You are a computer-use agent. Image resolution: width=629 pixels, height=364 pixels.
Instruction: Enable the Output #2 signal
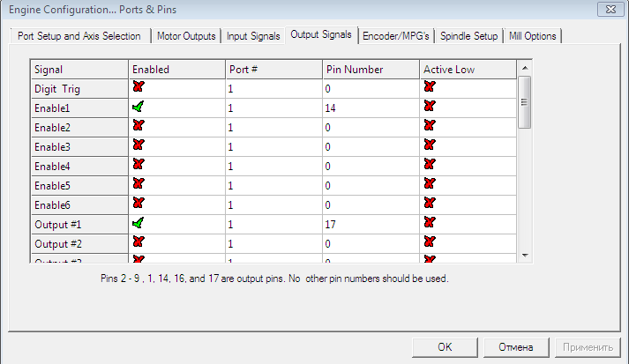point(138,242)
